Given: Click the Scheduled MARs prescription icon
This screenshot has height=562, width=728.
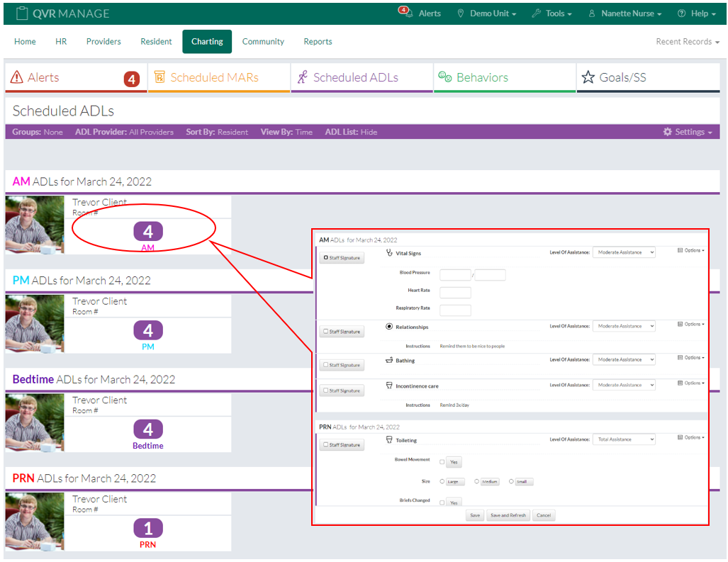Looking at the screenshot, I should 159,77.
